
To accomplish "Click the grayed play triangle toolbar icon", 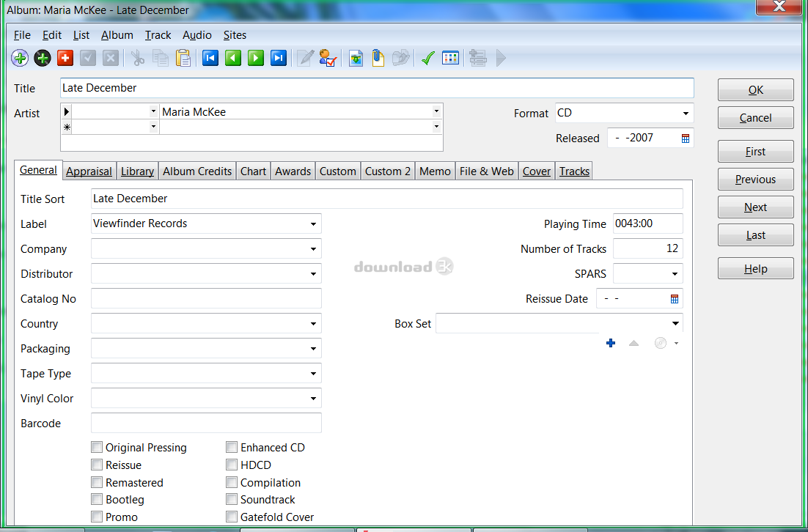I will [x=501, y=58].
